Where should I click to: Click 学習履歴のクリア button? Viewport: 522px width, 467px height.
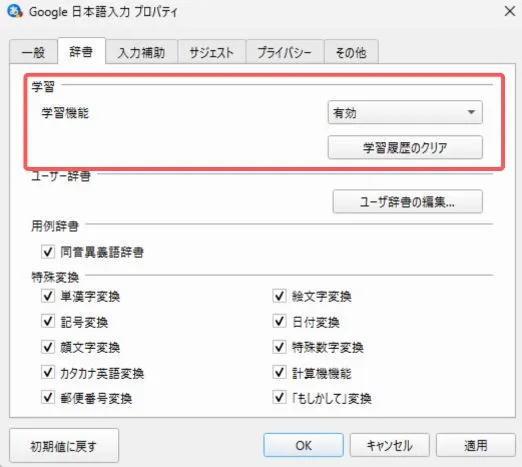(405, 147)
